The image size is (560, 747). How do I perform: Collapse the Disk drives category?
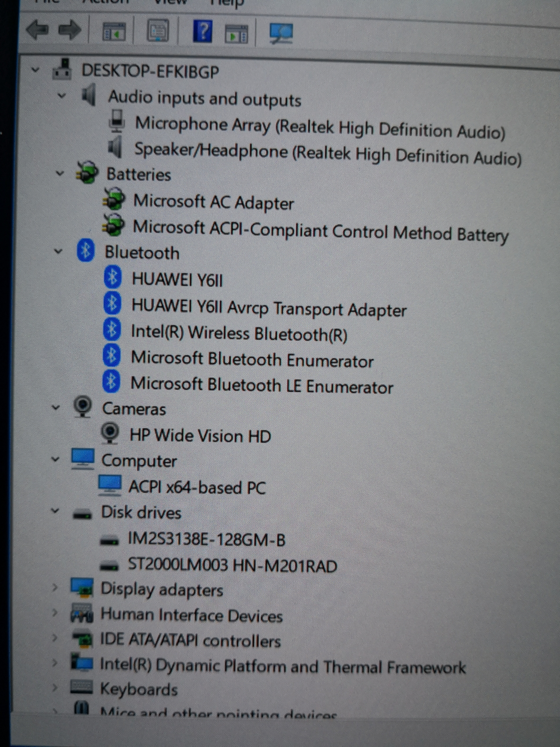coord(55,511)
